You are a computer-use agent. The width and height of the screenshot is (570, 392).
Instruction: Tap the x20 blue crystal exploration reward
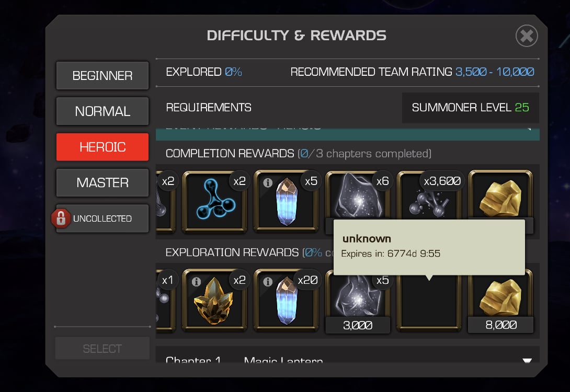(286, 301)
